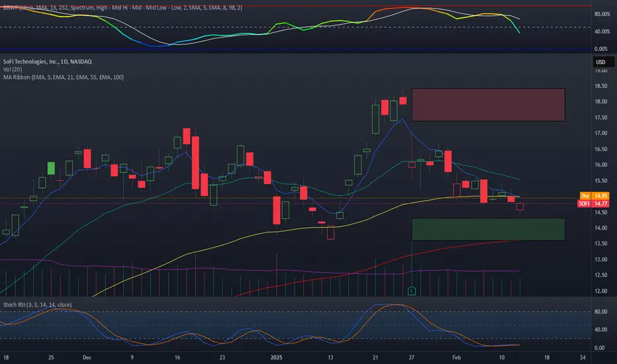
Task: Select the Stoch RSI indicator legend
Action: tap(37, 304)
